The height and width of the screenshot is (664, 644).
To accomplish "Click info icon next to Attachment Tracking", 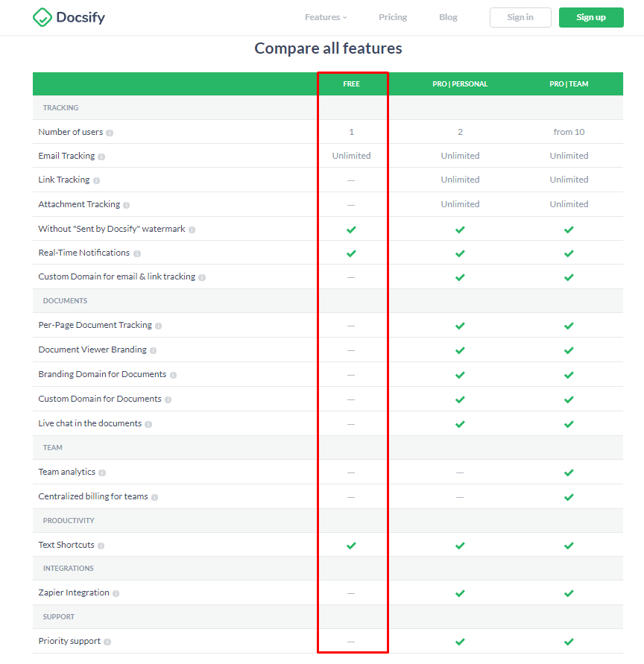I will (x=126, y=205).
